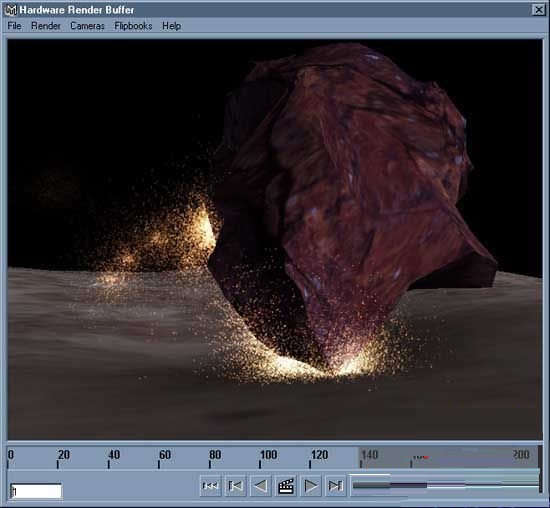Play the animation forward

pyautogui.click(x=310, y=486)
